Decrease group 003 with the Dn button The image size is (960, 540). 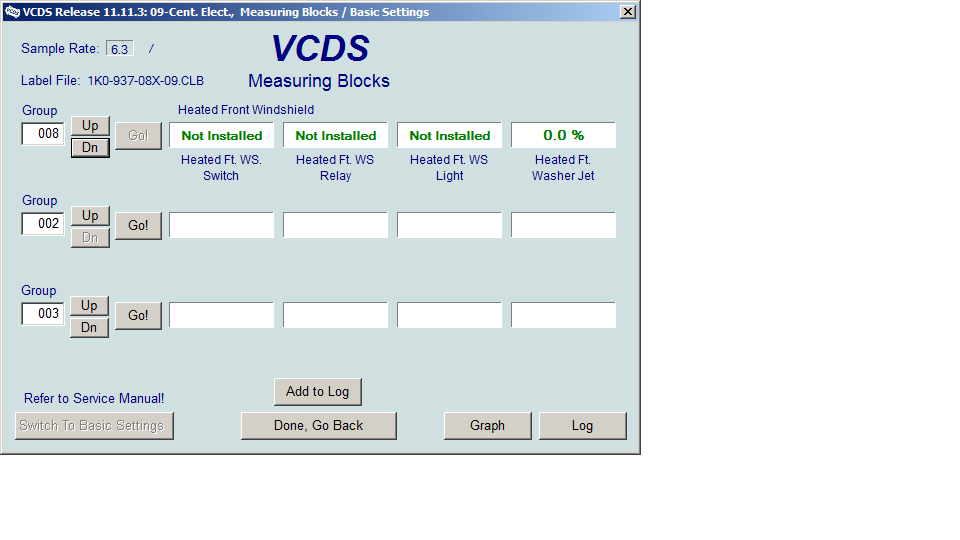89,328
